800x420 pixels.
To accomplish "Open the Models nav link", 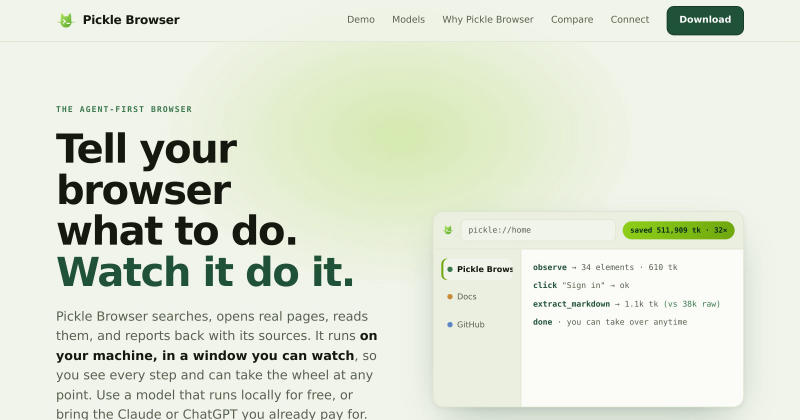I will [408, 19].
